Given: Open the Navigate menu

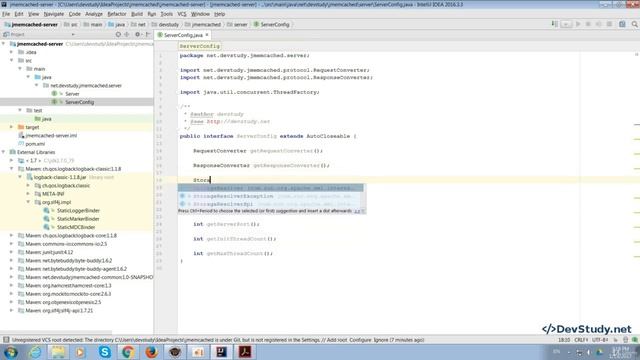Looking at the screenshot, I should (54, 14).
